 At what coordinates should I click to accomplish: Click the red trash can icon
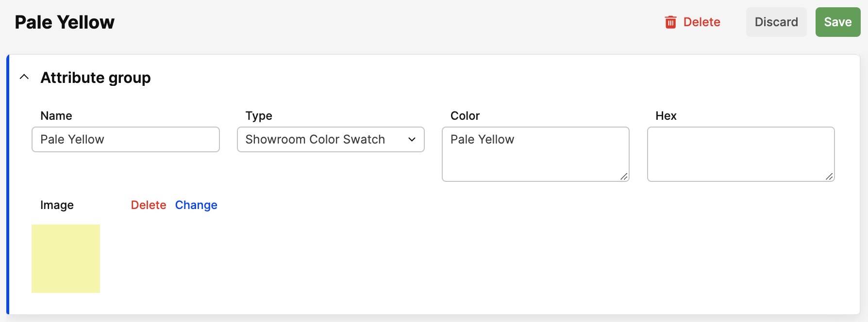tap(670, 22)
